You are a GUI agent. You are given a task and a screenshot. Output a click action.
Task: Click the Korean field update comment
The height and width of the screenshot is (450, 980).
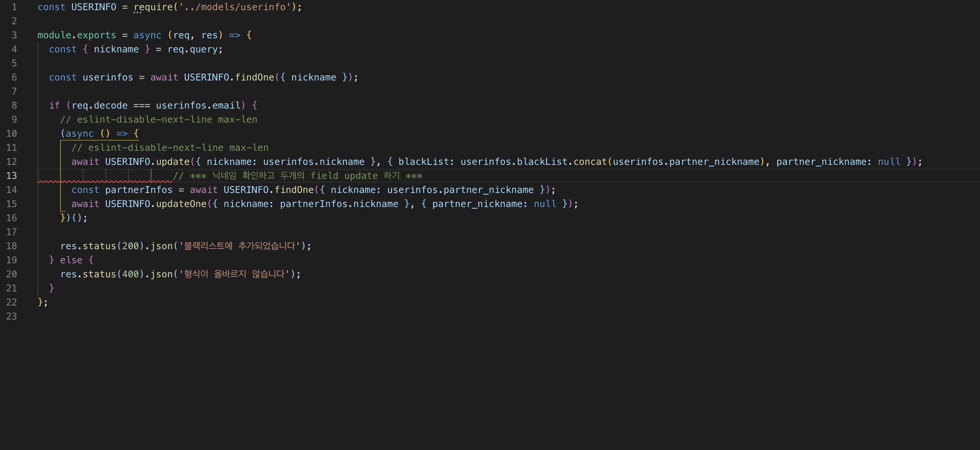point(298,176)
